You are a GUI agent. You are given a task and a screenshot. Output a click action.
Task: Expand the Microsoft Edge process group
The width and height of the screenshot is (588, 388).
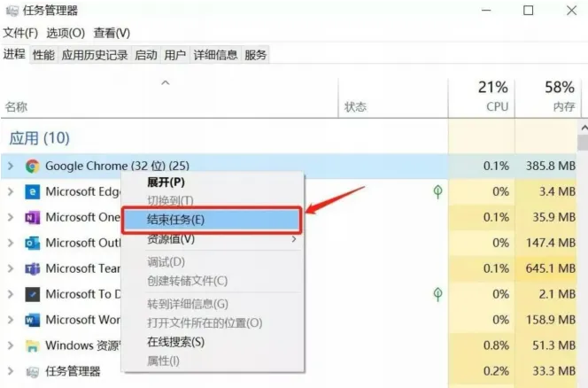tap(11, 191)
